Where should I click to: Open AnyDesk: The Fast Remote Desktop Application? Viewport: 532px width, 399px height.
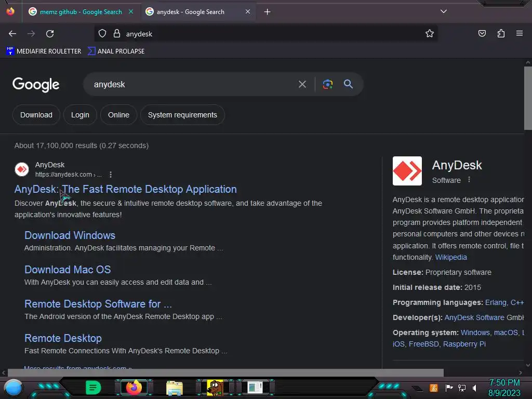coord(126,189)
